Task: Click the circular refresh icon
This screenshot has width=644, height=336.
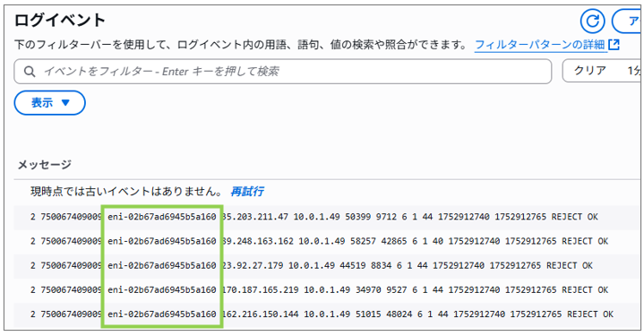Action: pos(592,21)
